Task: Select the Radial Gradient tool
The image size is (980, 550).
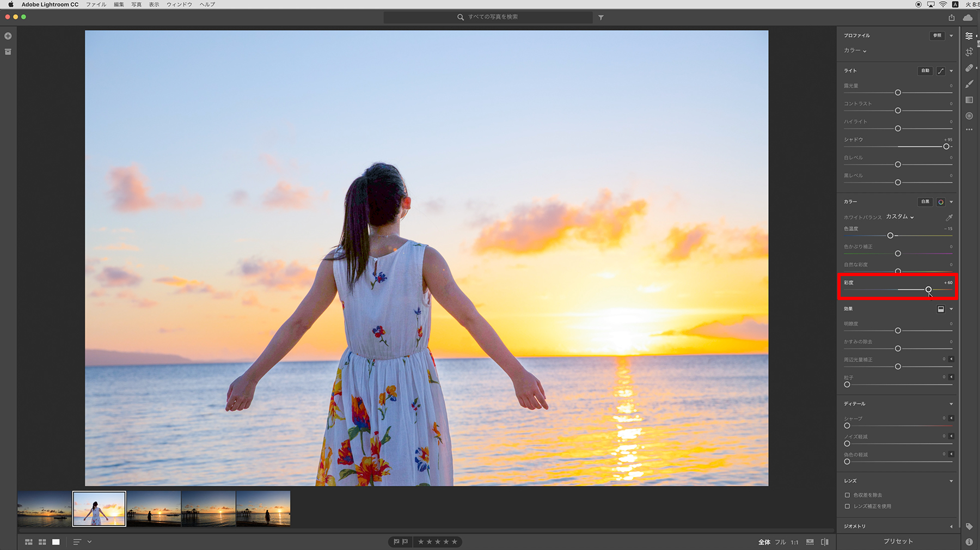Action: point(969,115)
